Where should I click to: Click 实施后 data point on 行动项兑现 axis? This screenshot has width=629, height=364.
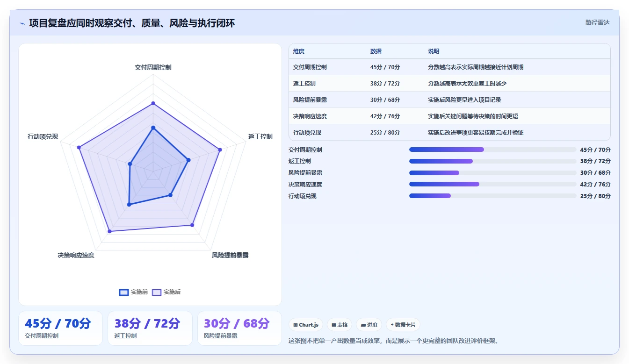pos(79,148)
